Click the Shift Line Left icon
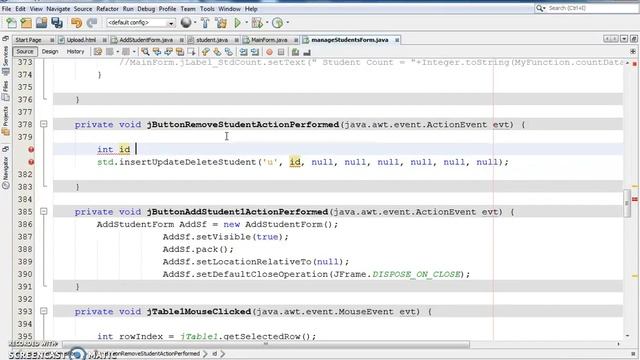This screenshot has height=360, width=640. [x=244, y=52]
